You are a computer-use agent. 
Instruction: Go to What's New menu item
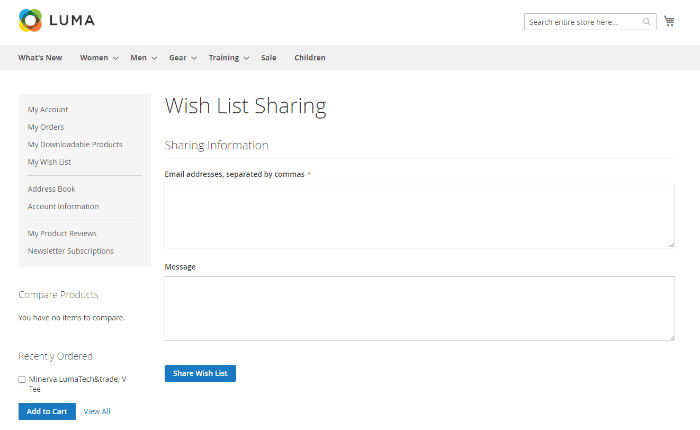40,58
